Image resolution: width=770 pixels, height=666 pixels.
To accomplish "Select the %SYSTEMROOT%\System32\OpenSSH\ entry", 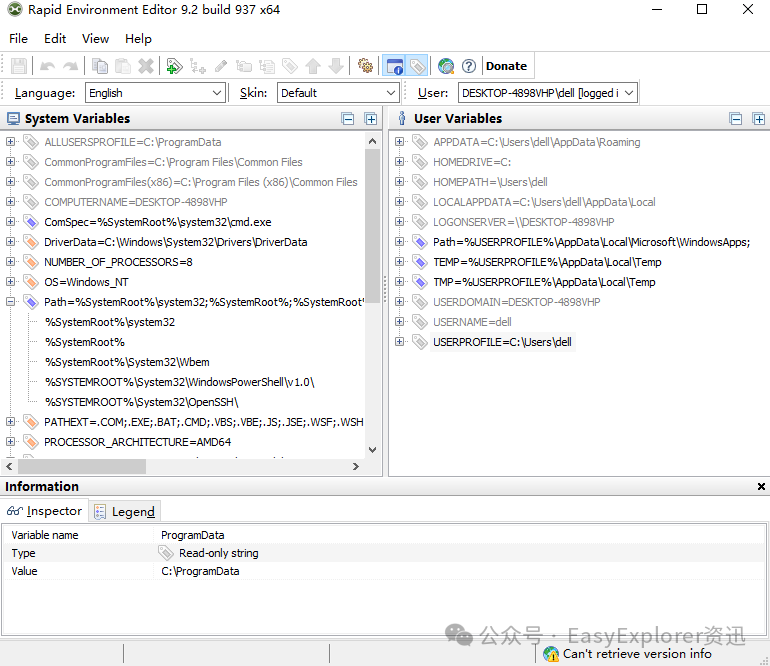I will [x=141, y=402].
